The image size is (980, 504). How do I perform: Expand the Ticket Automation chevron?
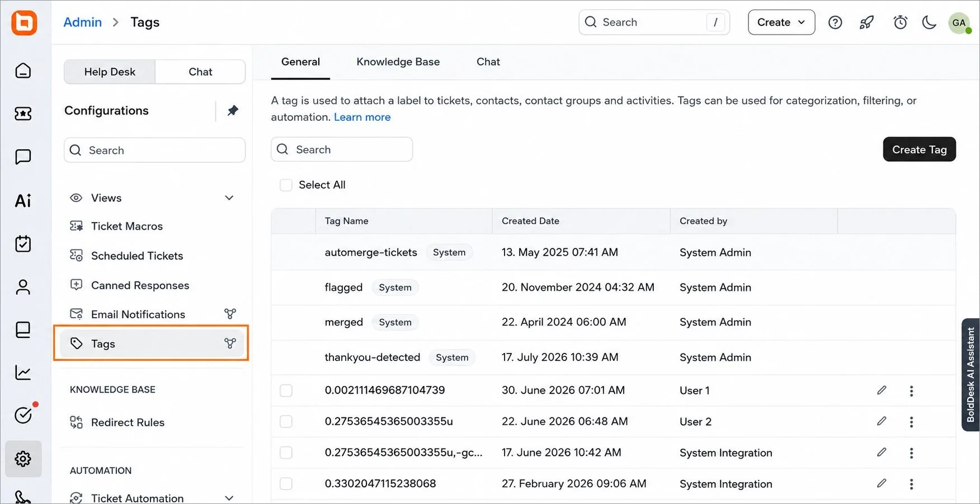pos(229,498)
